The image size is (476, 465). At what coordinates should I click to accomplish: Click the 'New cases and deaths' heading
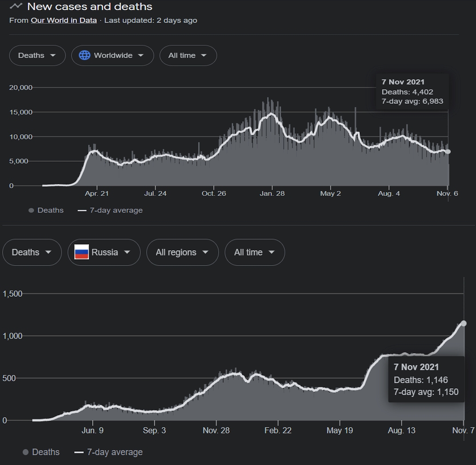point(90,6)
